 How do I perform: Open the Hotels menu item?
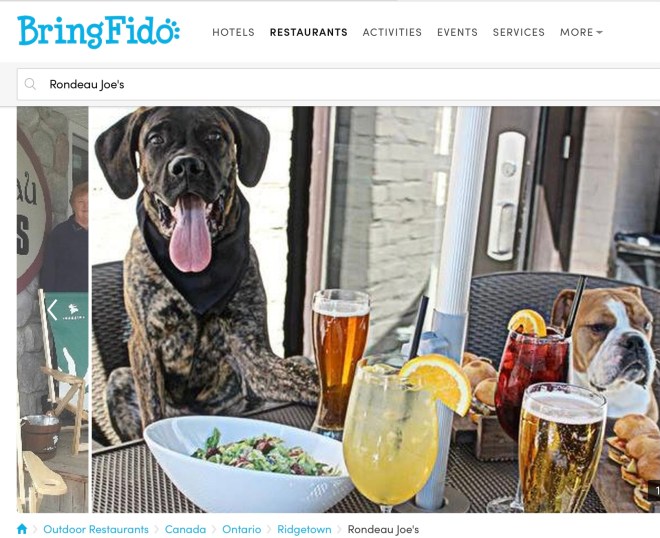233,32
